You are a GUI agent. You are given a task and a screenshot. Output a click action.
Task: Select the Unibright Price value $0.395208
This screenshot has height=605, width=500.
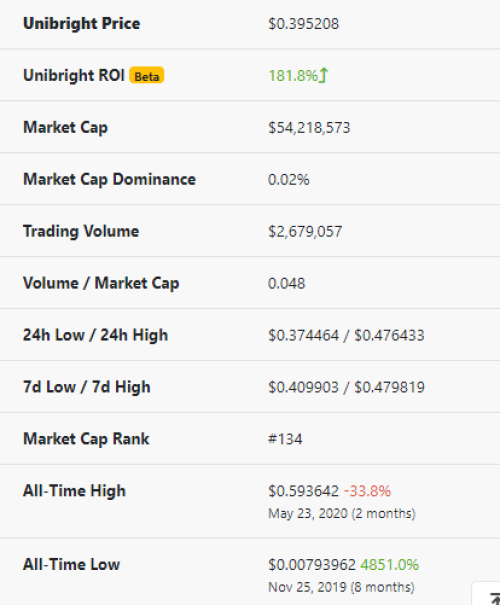tap(304, 24)
